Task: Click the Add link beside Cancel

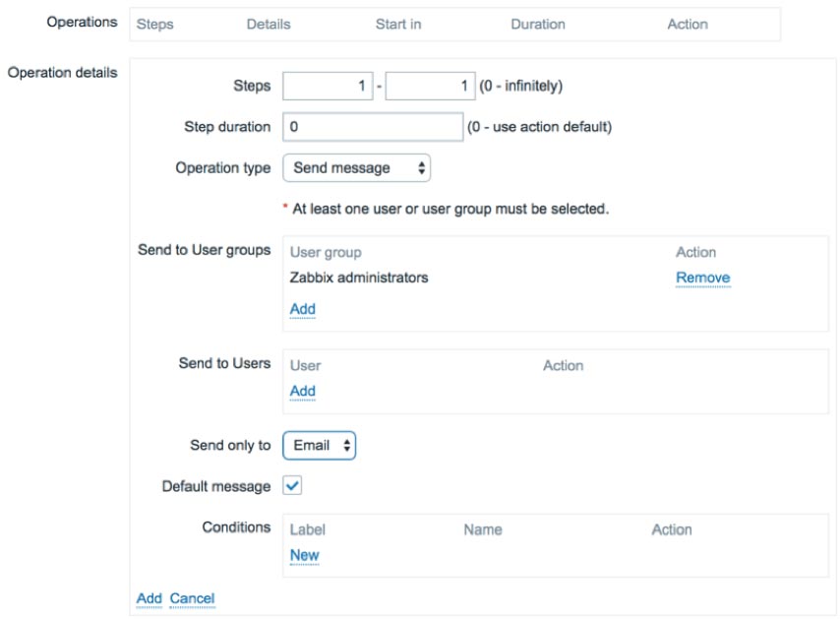Action: coord(149,598)
